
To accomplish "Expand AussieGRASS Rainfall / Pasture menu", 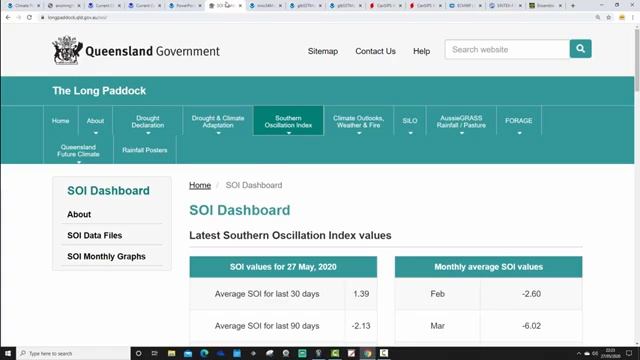I will [x=461, y=133].
